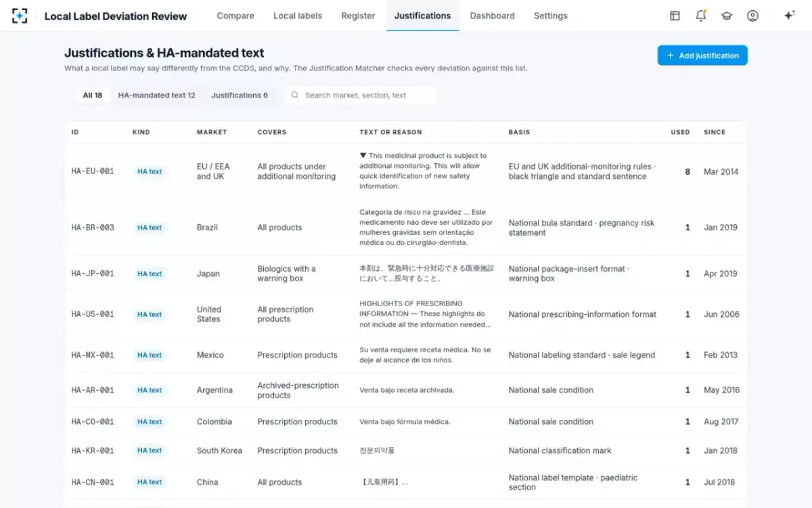Screen dimensions: 812x508
Task: Select row ID HA-CO-001
Action: tap(93, 421)
